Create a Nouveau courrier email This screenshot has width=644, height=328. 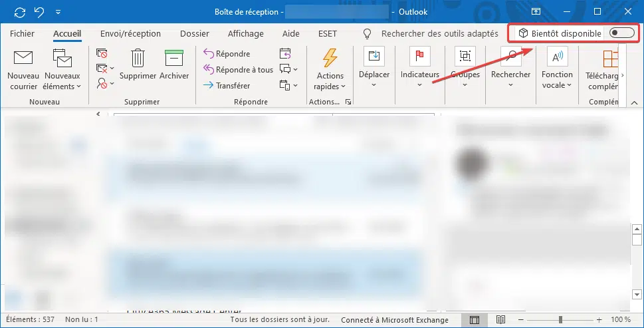coord(23,70)
